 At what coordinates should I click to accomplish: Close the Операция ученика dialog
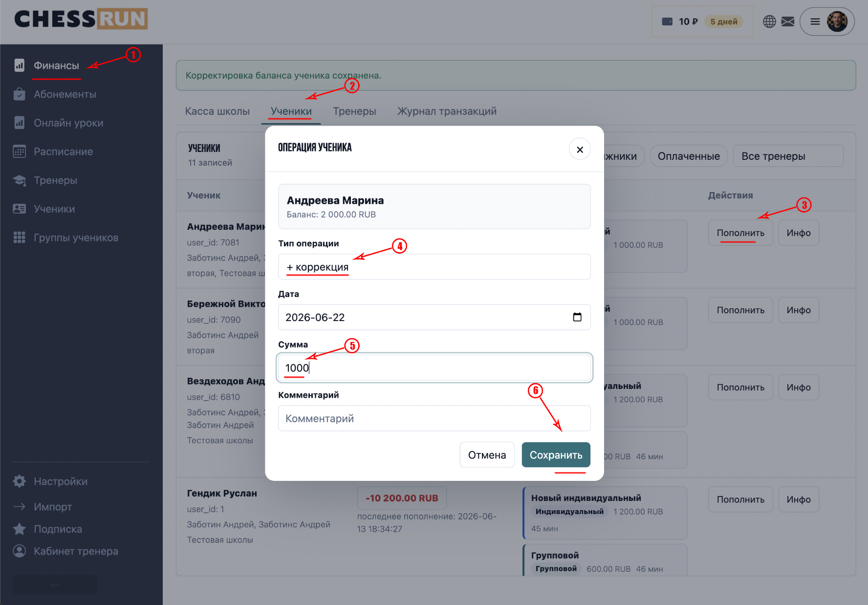point(580,149)
